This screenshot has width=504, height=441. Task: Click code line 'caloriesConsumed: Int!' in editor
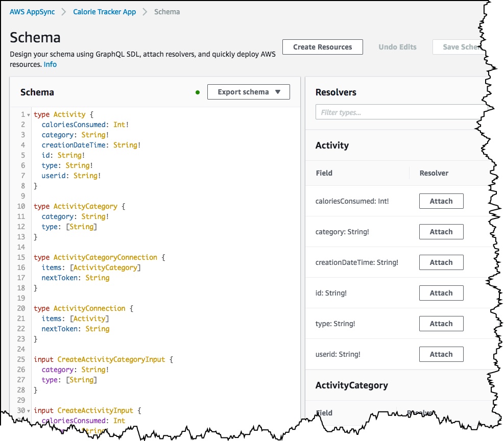(85, 125)
